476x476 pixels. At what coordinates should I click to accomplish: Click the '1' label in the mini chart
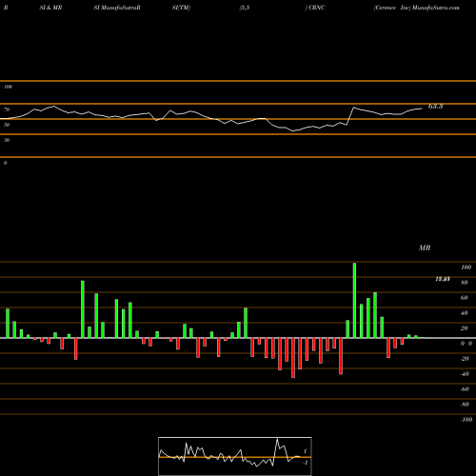[x=306, y=451]
